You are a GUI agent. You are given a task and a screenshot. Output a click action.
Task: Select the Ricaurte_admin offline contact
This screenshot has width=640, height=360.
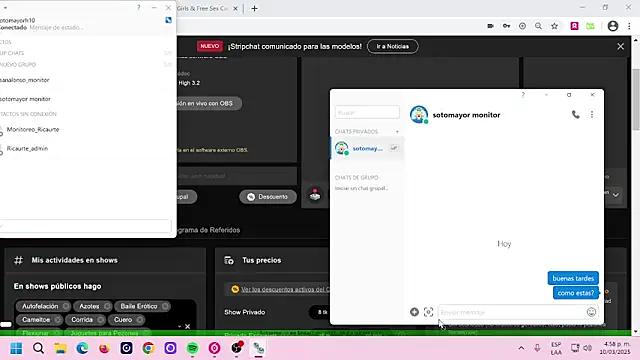tap(27, 149)
